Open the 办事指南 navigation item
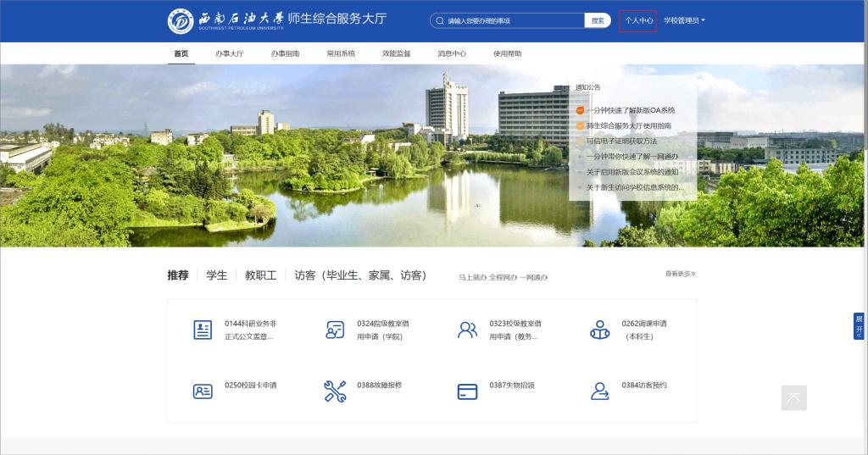Screen dimensions: 868x455 pyautogui.click(x=285, y=53)
